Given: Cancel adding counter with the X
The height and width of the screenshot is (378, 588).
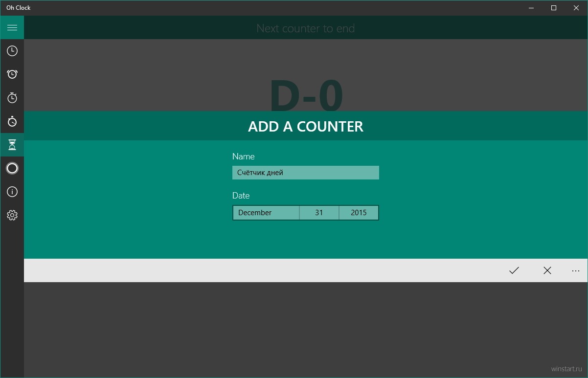Looking at the screenshot, I should click(x=547, y=270).
